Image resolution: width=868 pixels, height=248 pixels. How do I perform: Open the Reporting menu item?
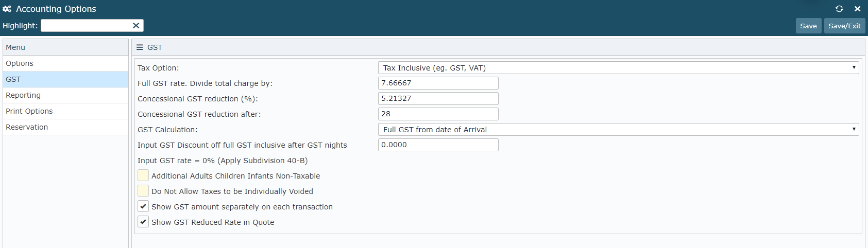pos(65,95)
